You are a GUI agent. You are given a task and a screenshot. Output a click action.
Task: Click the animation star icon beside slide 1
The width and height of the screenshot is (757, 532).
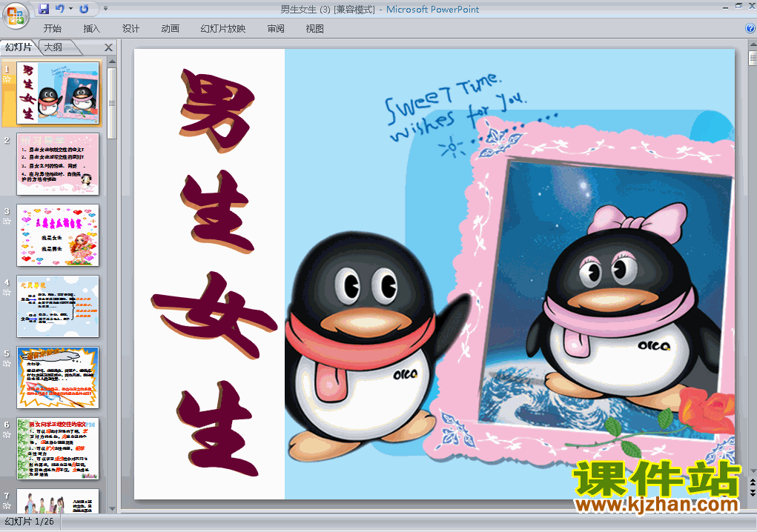pos(7,79)
